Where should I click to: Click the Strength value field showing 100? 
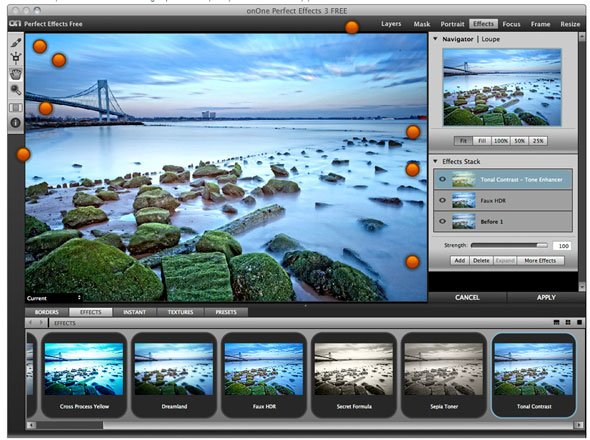pyautogui.click(x=562, y=246)
